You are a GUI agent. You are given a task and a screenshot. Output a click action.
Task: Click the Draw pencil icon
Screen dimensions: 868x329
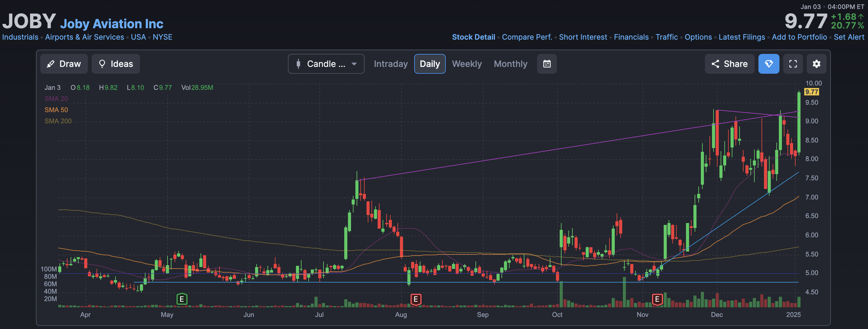(50, 64)
